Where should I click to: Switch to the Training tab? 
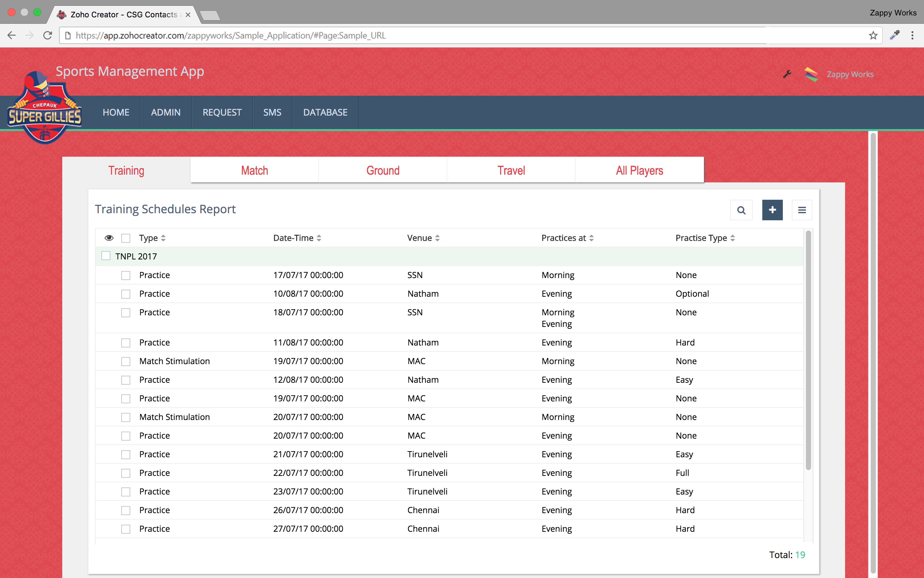tap(126, 170)
